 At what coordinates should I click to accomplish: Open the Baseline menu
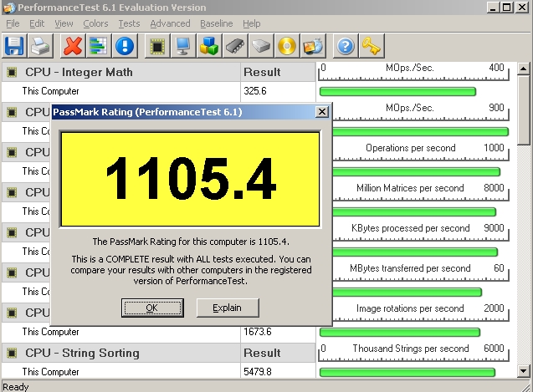[x=216, y=23]
